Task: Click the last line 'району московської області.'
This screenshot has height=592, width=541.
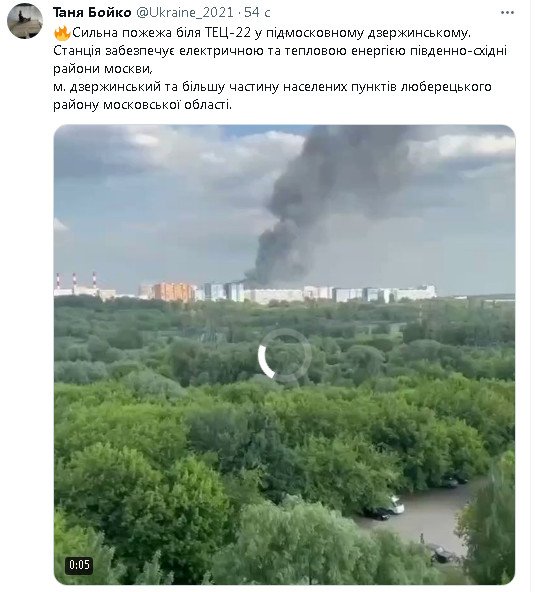Action: tap(142, 105)
